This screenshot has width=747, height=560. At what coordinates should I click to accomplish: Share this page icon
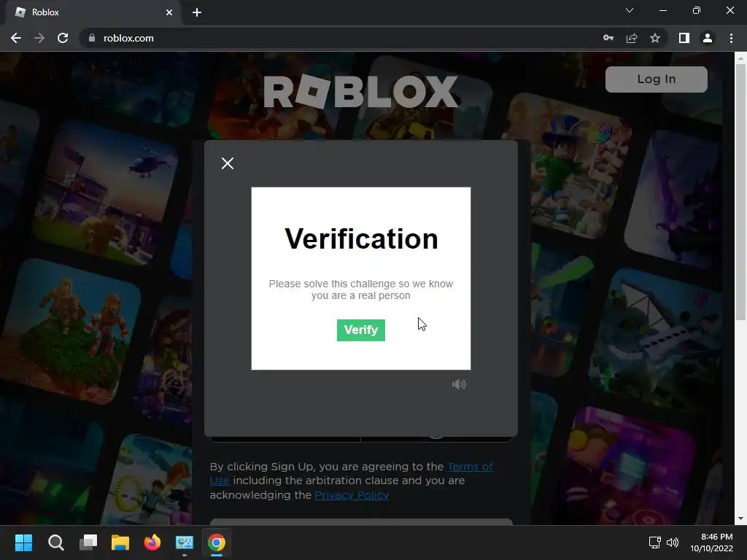point(632,38)
